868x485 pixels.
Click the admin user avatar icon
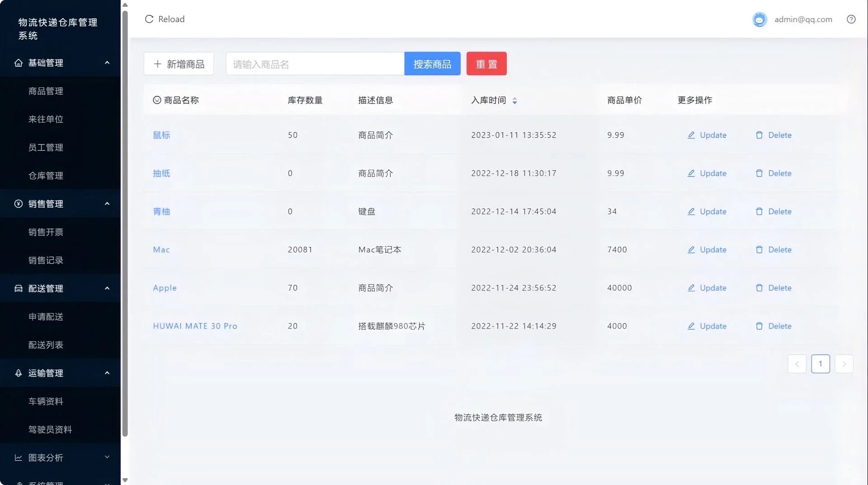point(759,19)
